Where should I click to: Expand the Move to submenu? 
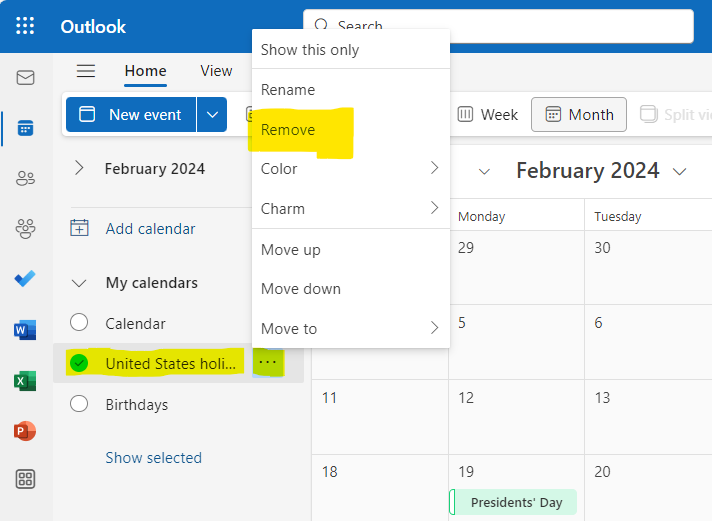tap(351, 328)
